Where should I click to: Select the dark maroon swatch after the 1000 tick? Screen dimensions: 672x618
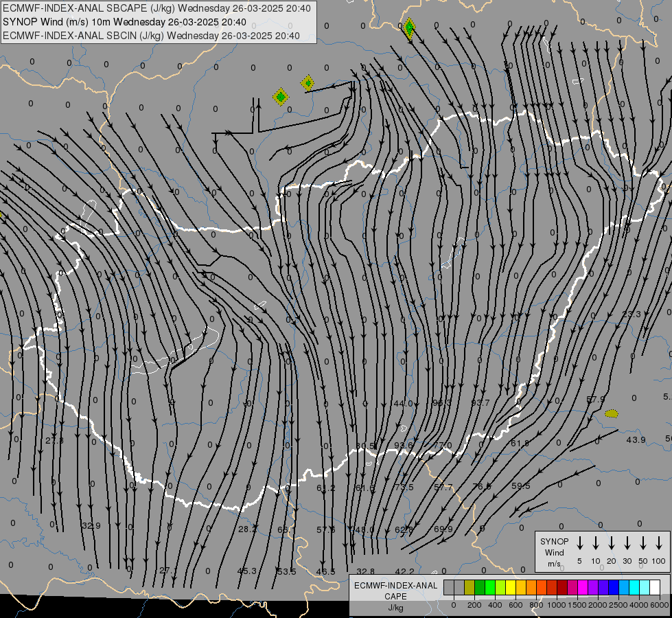562,587
